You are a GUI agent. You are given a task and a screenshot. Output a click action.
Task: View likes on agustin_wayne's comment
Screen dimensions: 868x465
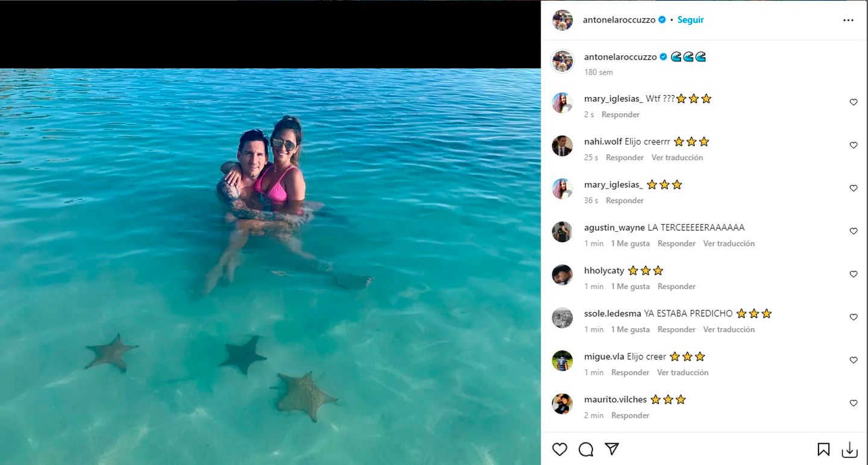[630, 244]
